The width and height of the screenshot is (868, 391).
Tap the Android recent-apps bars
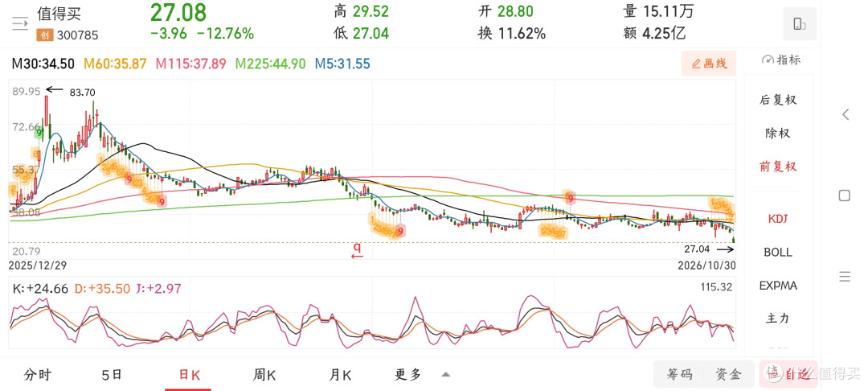845,277
